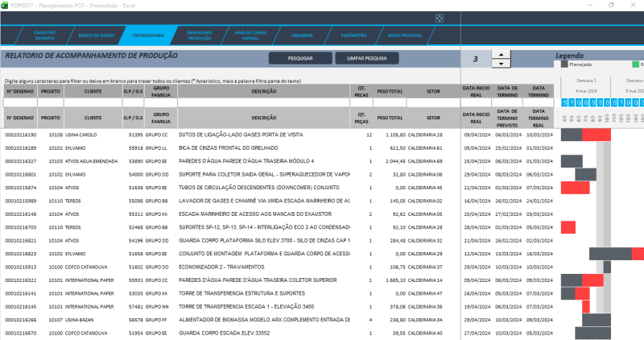Click the Planejado legend color swatch
Viewport: 644px width, 340px height.
pos(563,64)
